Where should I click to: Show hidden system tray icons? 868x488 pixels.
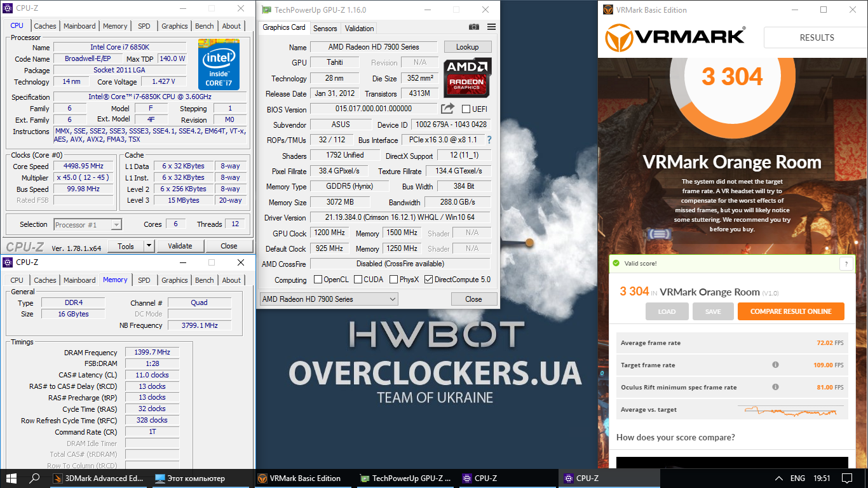779,478
